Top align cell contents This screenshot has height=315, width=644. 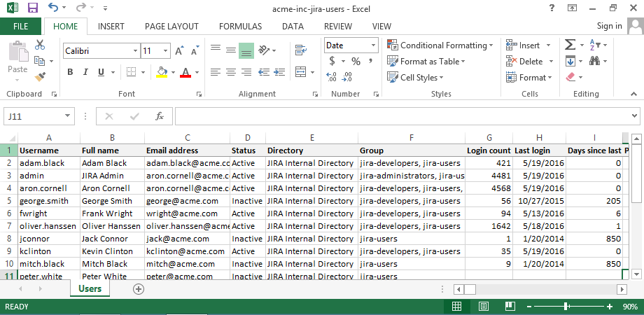[x=216, y=50]
